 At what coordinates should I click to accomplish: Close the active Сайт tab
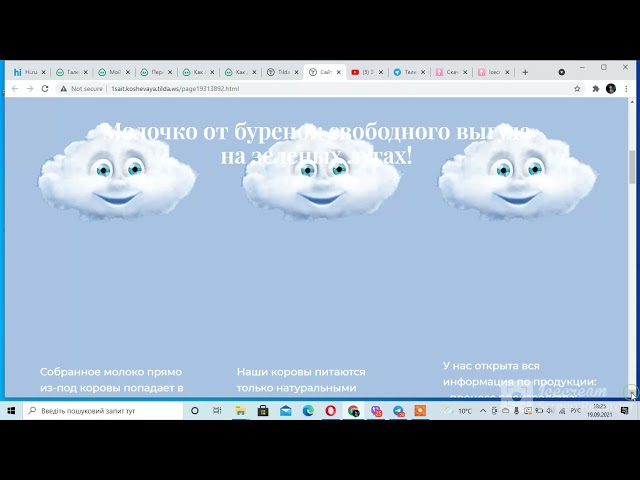(338, 72)
